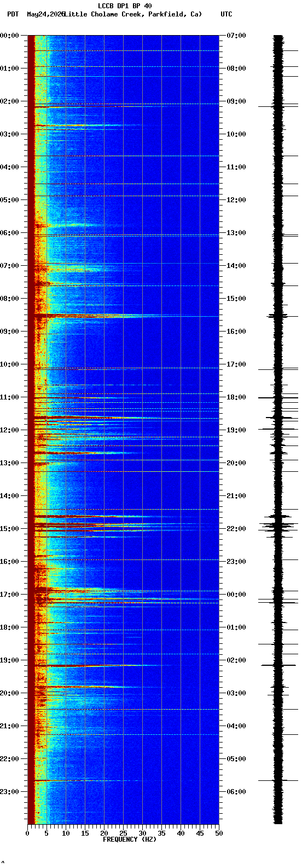The width and height of the screenshot is (302, 868).
Task: Click 07:00 on the UTC time axis
Action: (x=236, y=36)
